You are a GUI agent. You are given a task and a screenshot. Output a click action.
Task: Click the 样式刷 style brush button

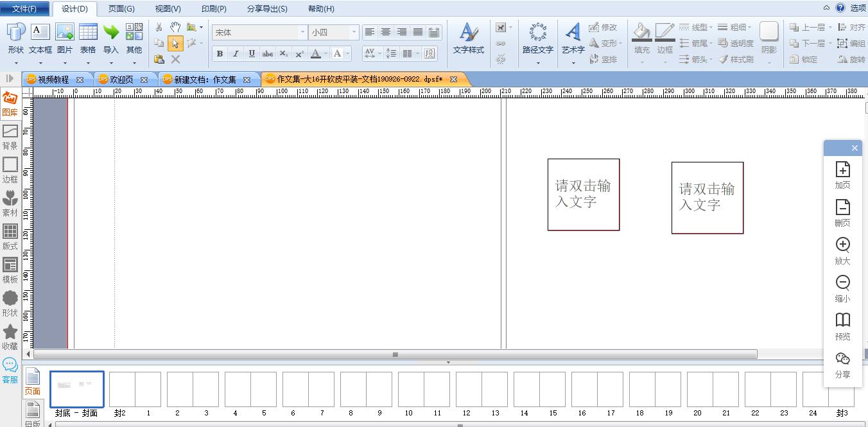coord(736,59)
